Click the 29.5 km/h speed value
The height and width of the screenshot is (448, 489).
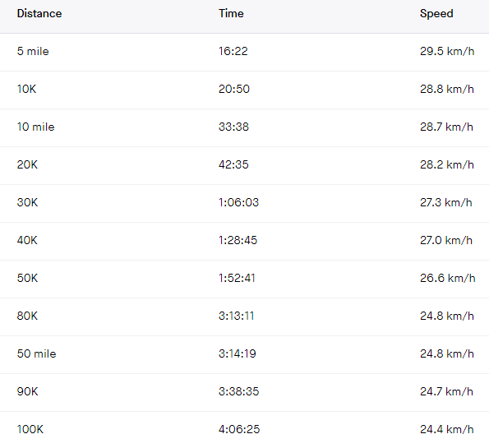pyautogui.click(x=447, y=51)
